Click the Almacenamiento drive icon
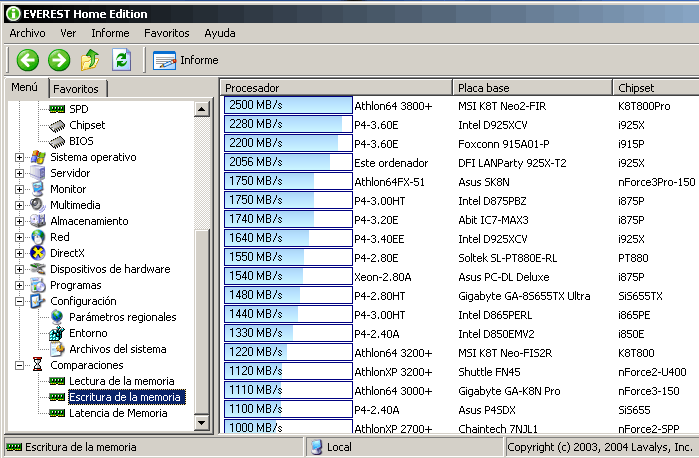This screenshot has height=458, width=699. (38, 221)
